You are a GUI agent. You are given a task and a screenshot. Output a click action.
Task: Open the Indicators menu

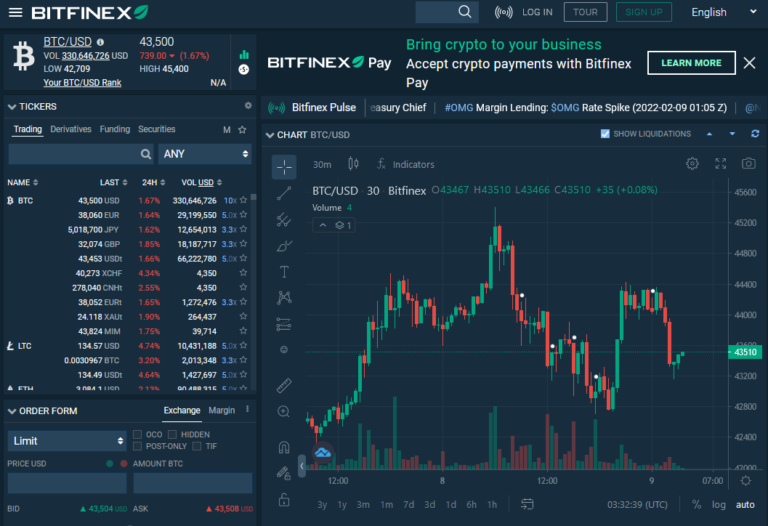tap(406, 165)
